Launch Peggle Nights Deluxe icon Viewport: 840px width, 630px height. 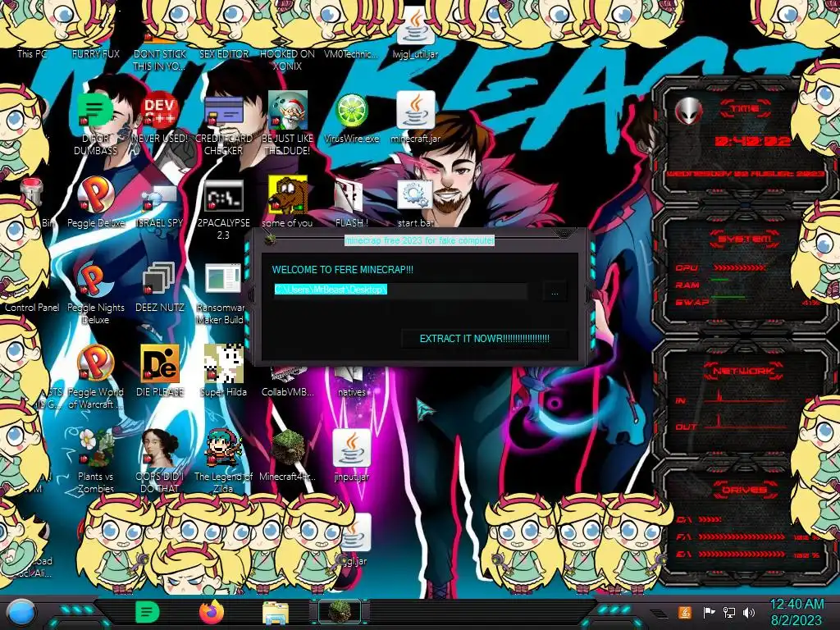94,280
